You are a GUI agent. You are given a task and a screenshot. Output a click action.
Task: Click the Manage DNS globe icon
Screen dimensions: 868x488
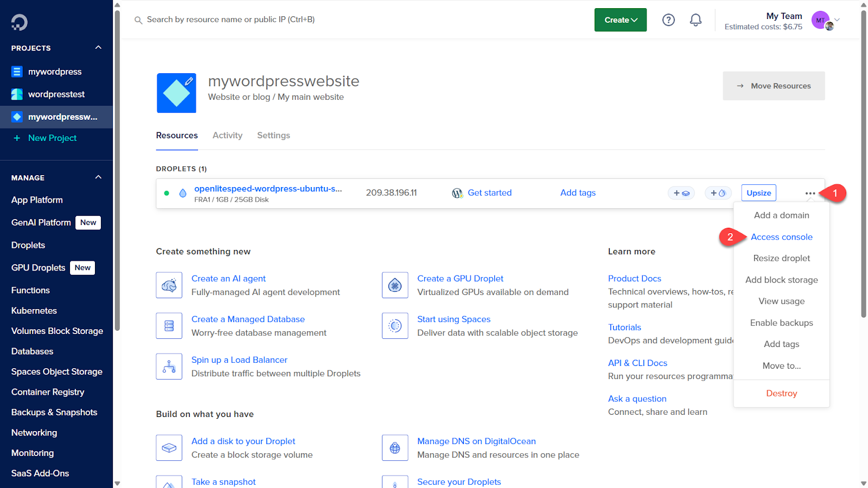click(x=395, y=448)
